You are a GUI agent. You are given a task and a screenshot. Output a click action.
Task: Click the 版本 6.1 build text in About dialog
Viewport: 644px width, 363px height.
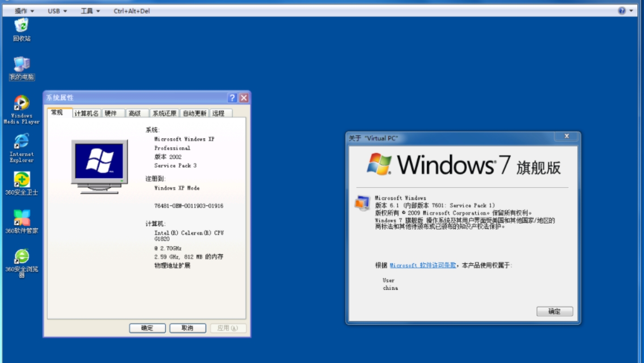click(435, 206)
